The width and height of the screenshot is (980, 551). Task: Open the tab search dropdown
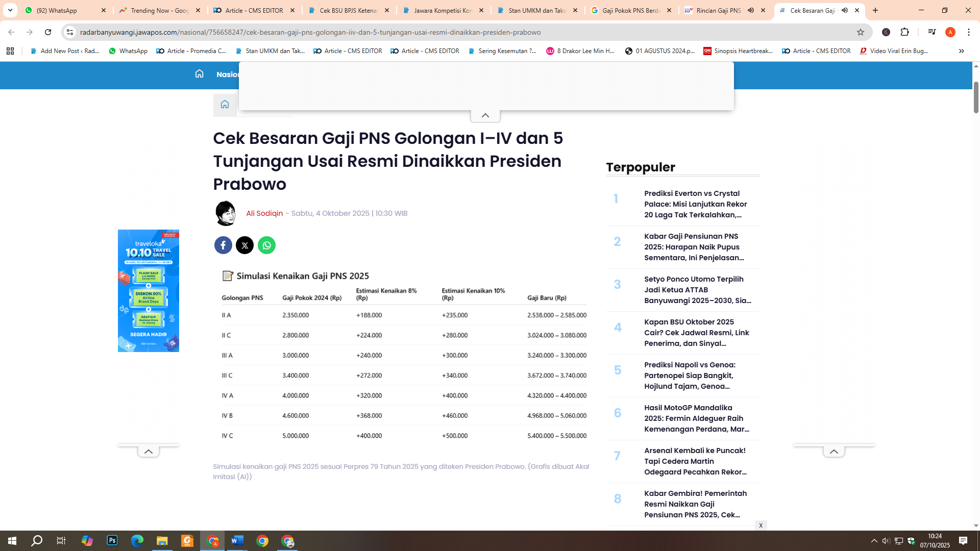click(10, 10)
